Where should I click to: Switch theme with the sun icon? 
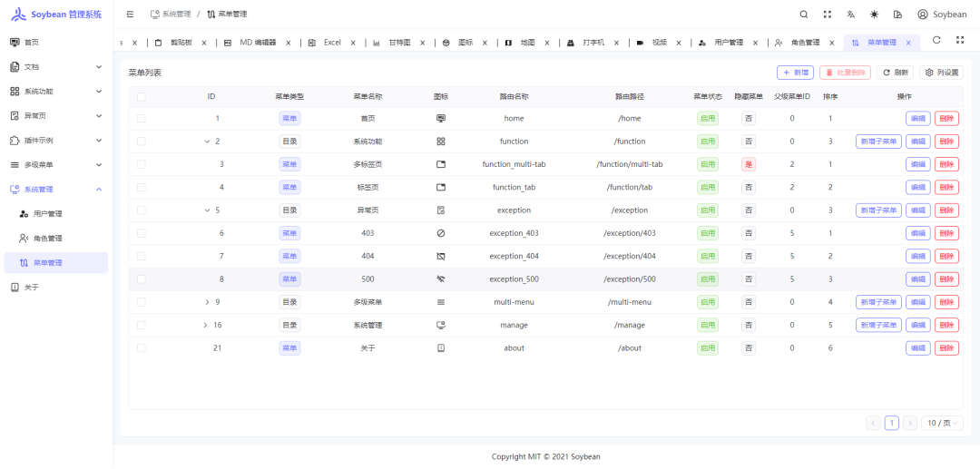[x=874, y=15]
